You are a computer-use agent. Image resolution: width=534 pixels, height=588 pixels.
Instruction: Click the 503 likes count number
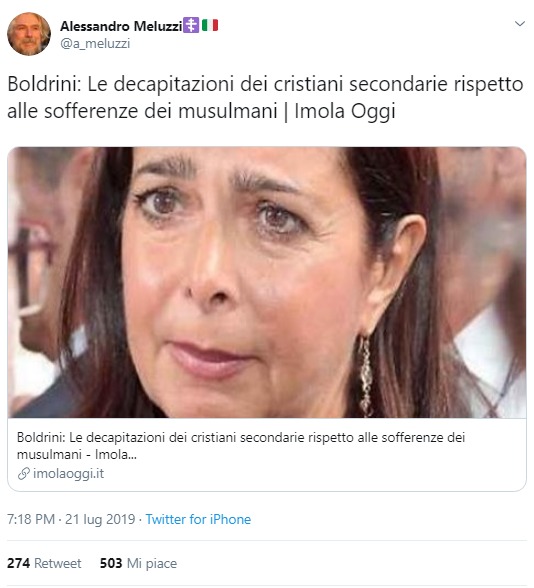111,563
